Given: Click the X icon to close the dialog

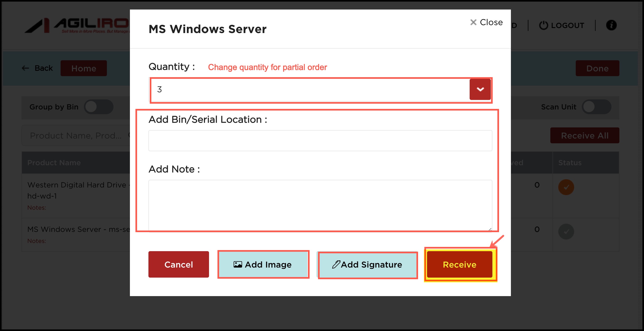Looking at the screenshot, I should point(473,22).
